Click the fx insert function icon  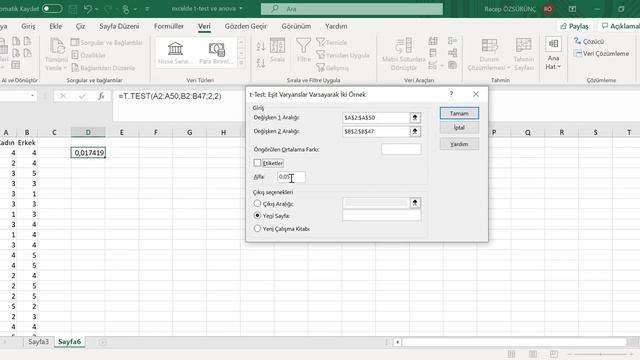pyautogui.click(x=101, y=96)
